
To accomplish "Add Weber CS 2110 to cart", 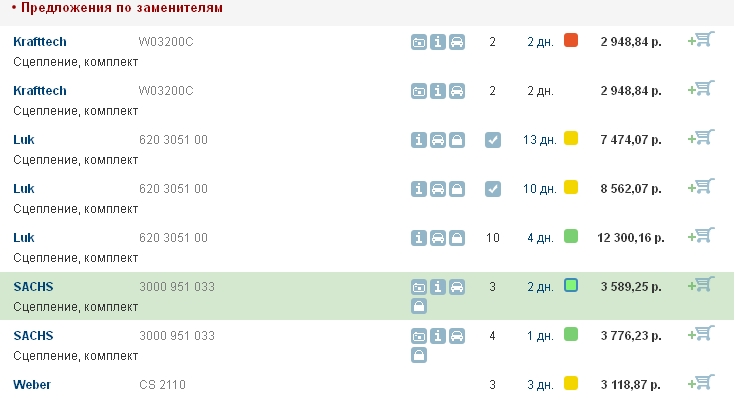I will (701, 383).
